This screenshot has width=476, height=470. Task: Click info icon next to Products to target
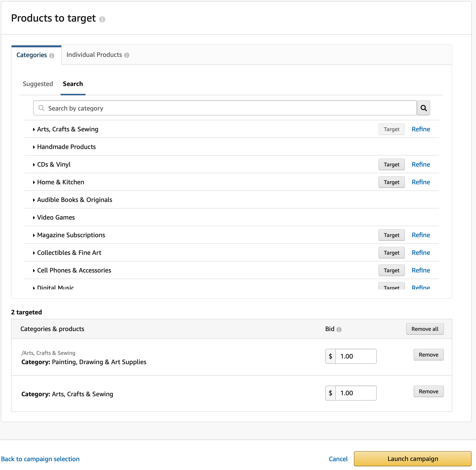tap(102, 19)
